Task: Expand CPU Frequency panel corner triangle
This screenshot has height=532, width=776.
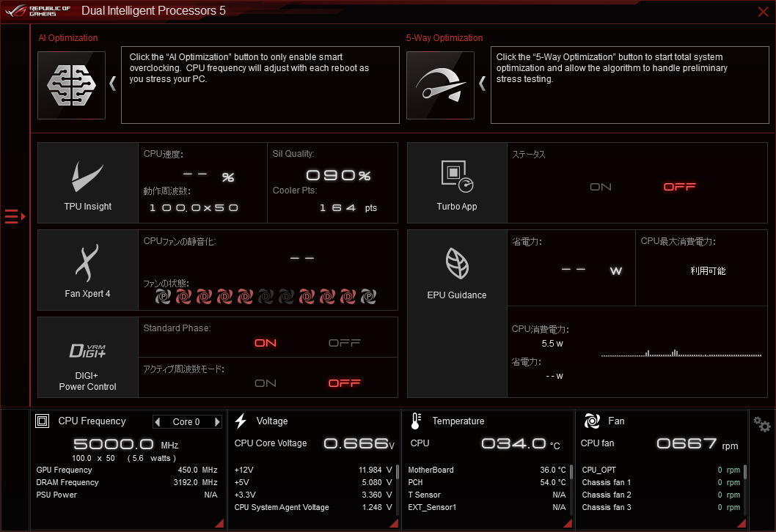Action: [219, 523]
